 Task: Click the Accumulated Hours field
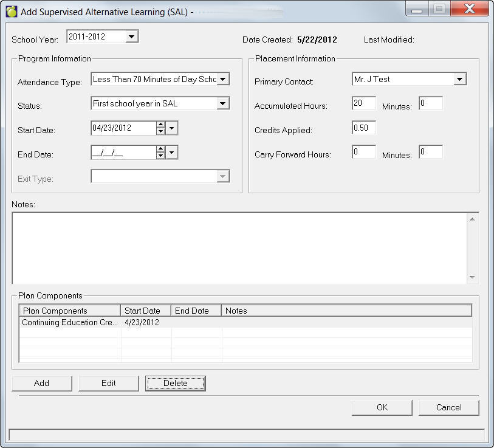pos(363,104)
